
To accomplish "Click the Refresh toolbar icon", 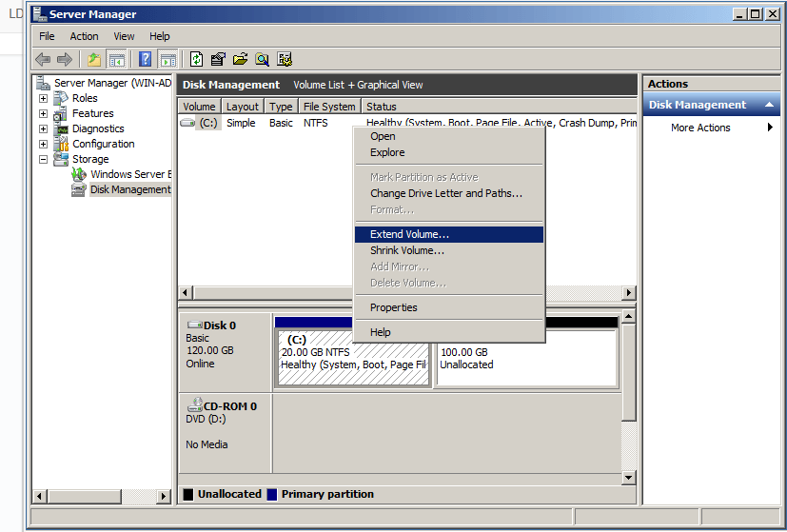I will (196, 60).
